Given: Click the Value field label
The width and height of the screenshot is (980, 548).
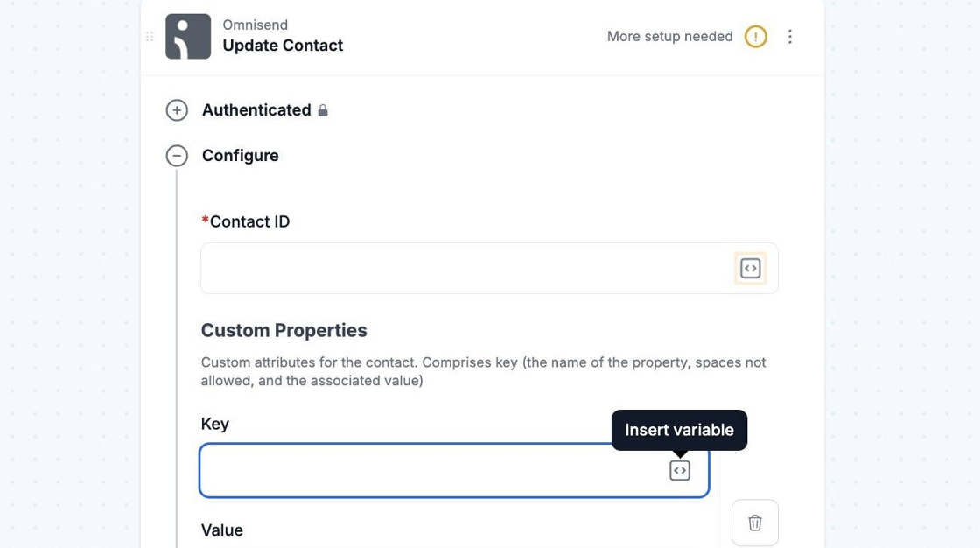Looking at the screenshot, I should tap(222, 530).
